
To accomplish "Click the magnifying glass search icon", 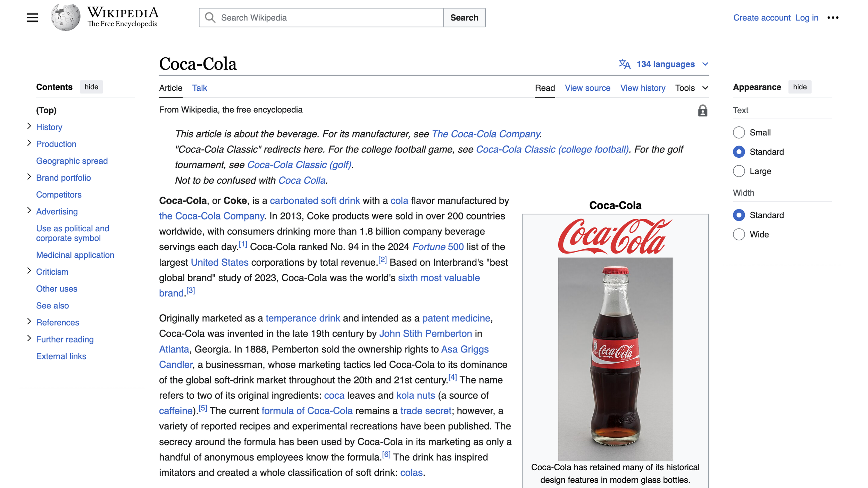I will coord(210,17).
